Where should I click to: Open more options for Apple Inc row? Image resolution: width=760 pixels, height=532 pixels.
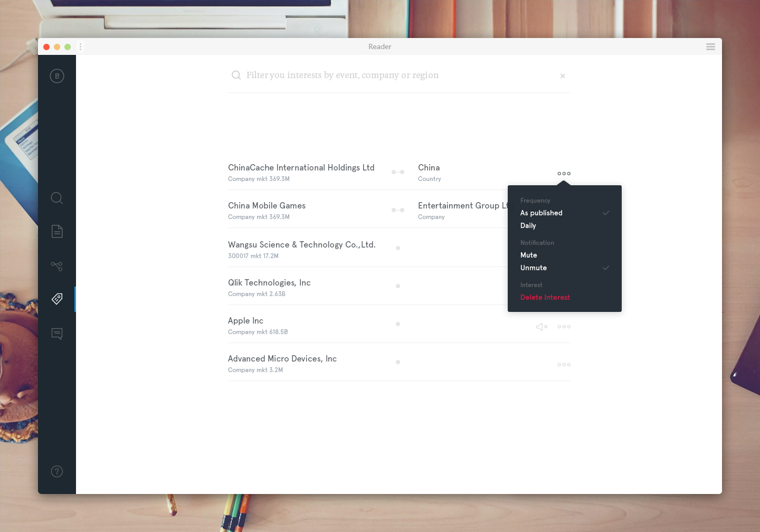(x=564, y=327)
